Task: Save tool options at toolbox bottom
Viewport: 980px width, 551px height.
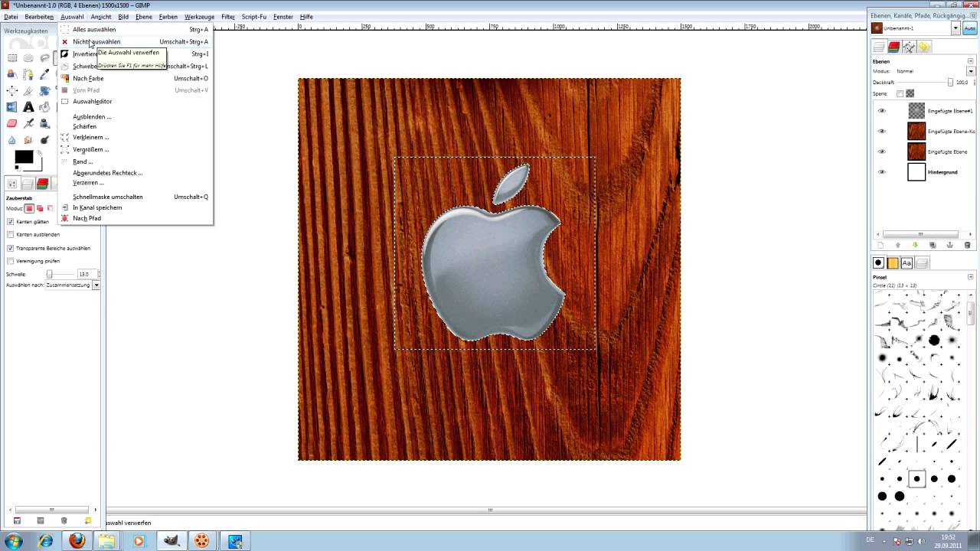Action: (x=17, y=521)
